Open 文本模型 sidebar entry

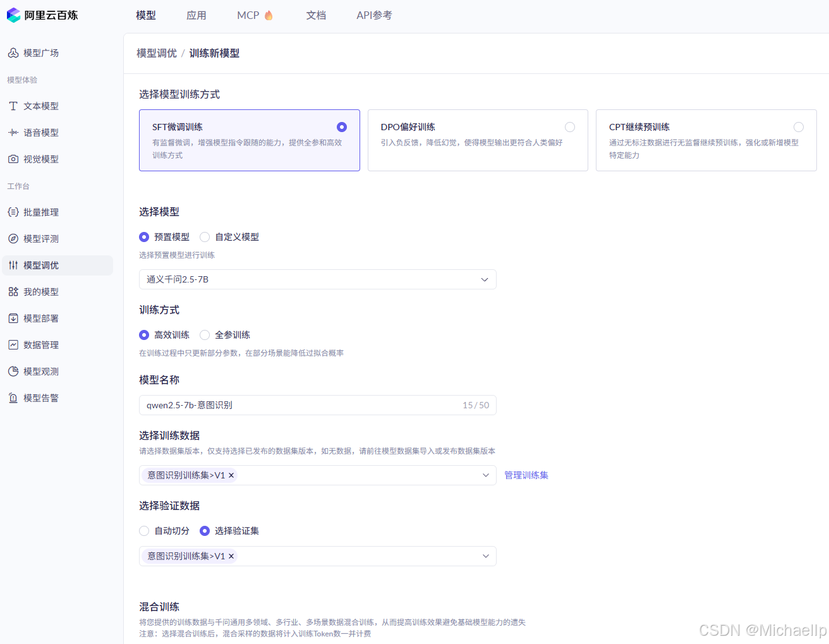(x=57, y=106)
